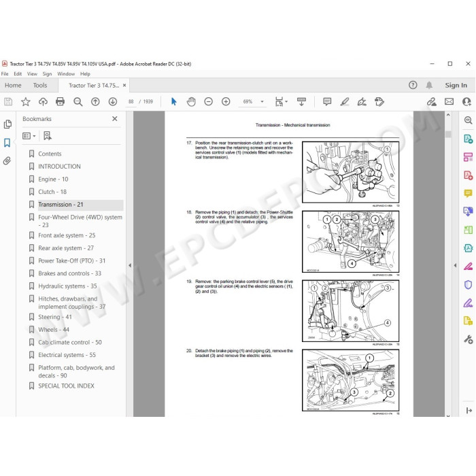
Task: Toggle the Page Thumbnails panel icon
Action: (7, 124)
